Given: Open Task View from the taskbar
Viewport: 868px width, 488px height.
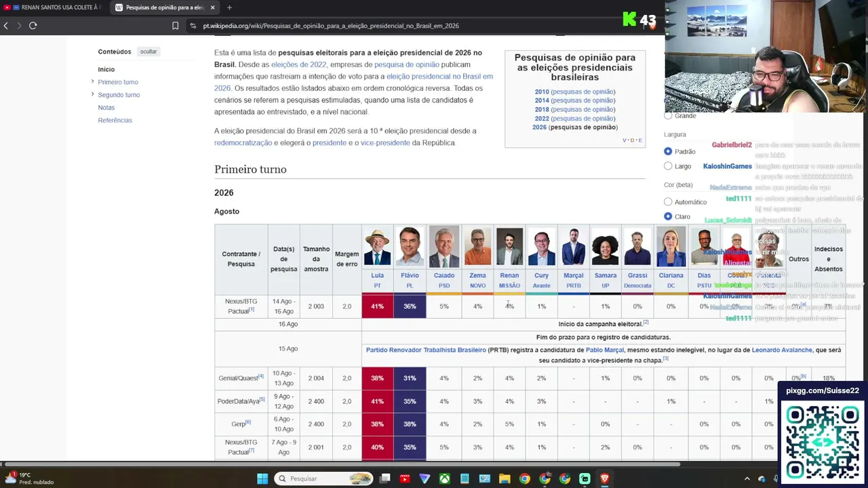Looking at the screenshot, I should tap(384, 479).
